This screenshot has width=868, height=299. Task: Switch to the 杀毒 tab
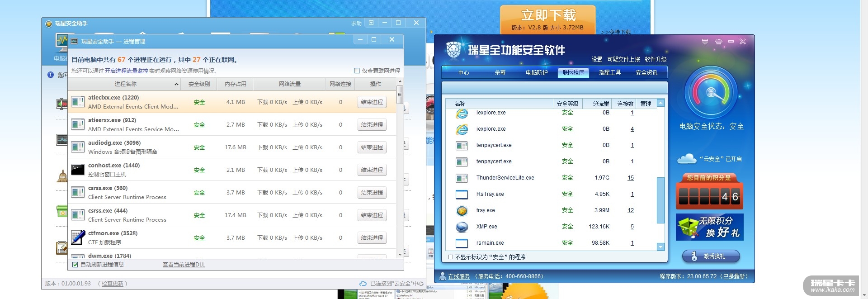(500, 72)
